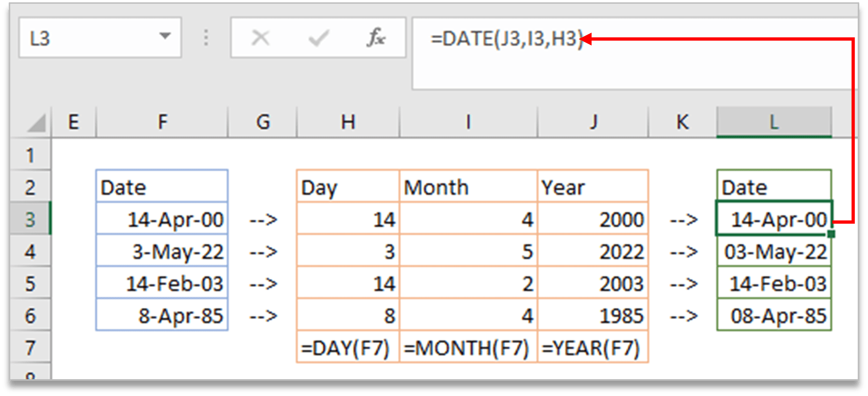Click the Date header cell in column F
This screenshot has height=396, width=868.
click(x=162, y=186)
